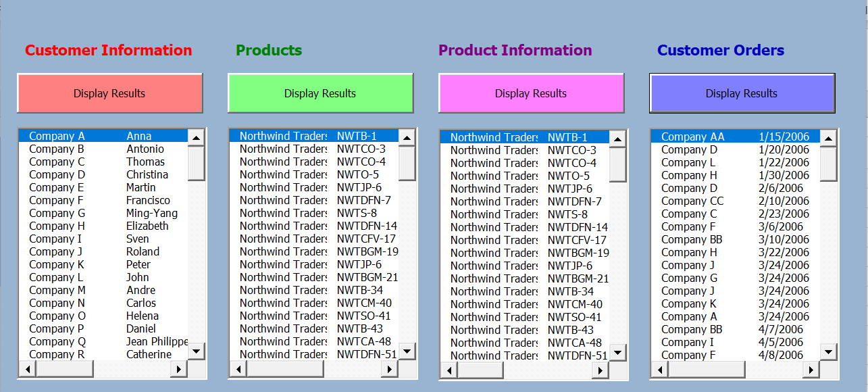Screen dimensions: 868x392
Task: Click the left arrow under Customer Information list
Action: click(28, 369)
